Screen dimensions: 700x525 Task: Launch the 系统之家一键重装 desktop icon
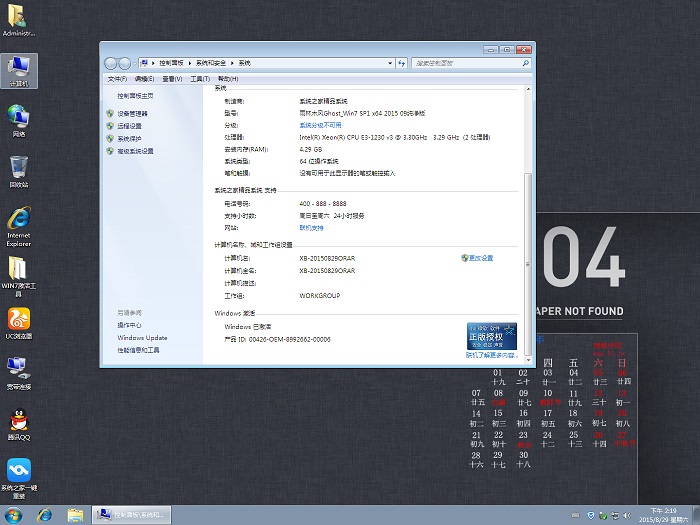pos(19,470)
